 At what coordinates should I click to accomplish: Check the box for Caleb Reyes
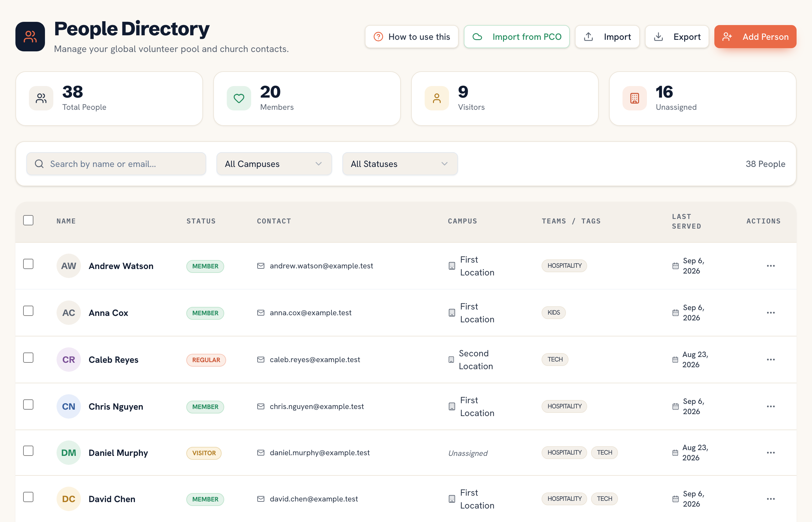tap(28, 357)
